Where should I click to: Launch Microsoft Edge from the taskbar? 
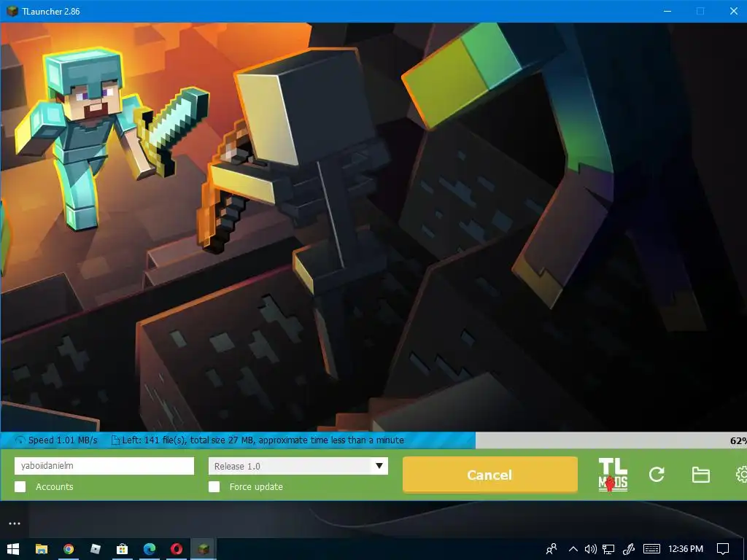(150, 549)
